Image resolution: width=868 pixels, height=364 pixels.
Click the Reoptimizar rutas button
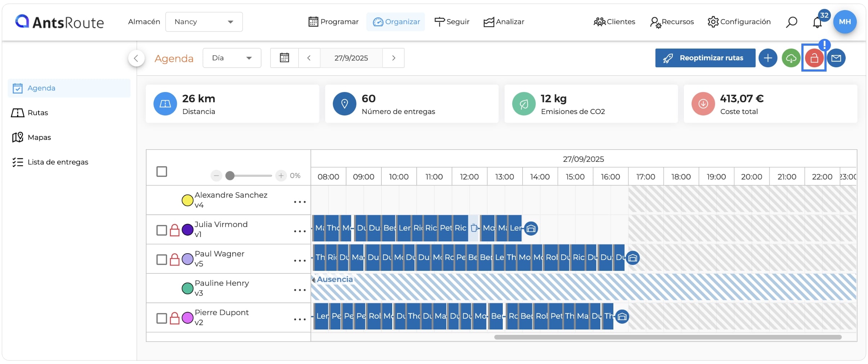[705, 58]
